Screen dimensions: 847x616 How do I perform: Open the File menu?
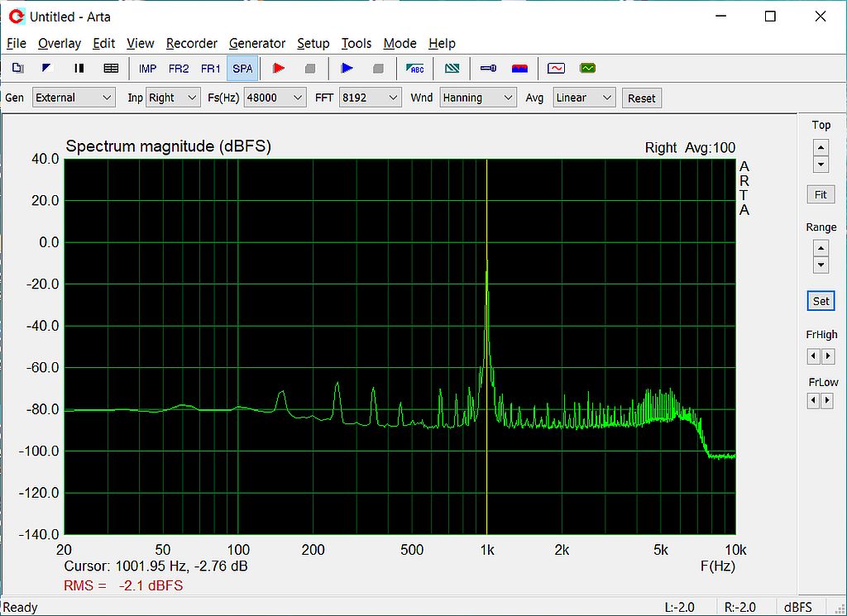pyautogui.click(x=17, y=43)
